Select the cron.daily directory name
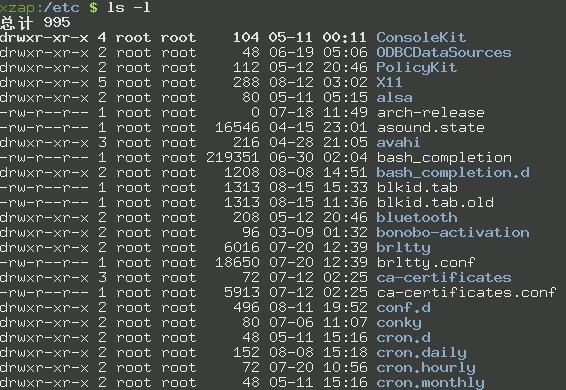Screen dimensions: 566x390 pyautogui.click(x=421, y=352)
